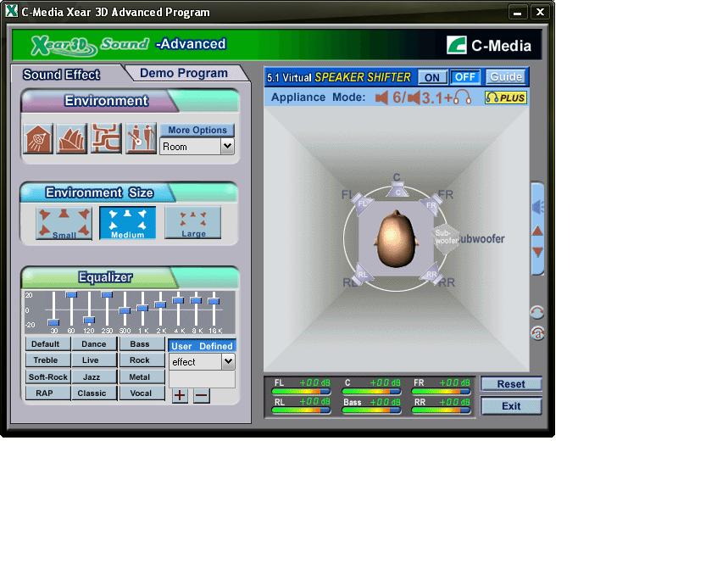728x580 pixels.
Task: Click the Exit button
Action: pyautogui.click(x=511, y=406)
